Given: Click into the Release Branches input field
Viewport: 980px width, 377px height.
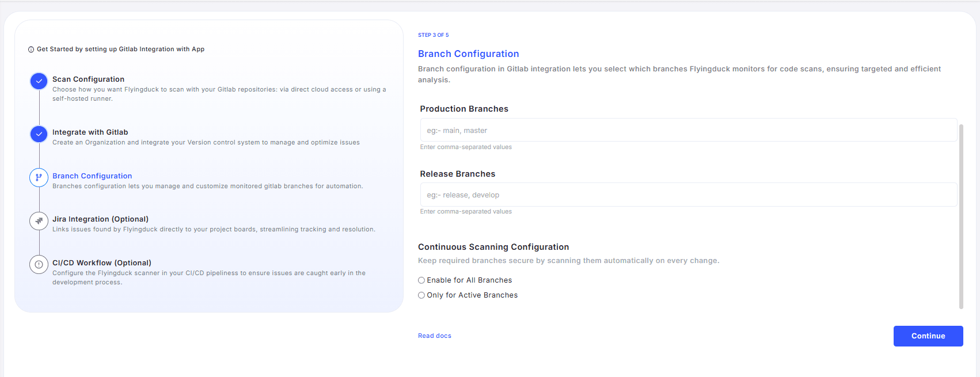Looking at the screenshot, I should (688, 195).
